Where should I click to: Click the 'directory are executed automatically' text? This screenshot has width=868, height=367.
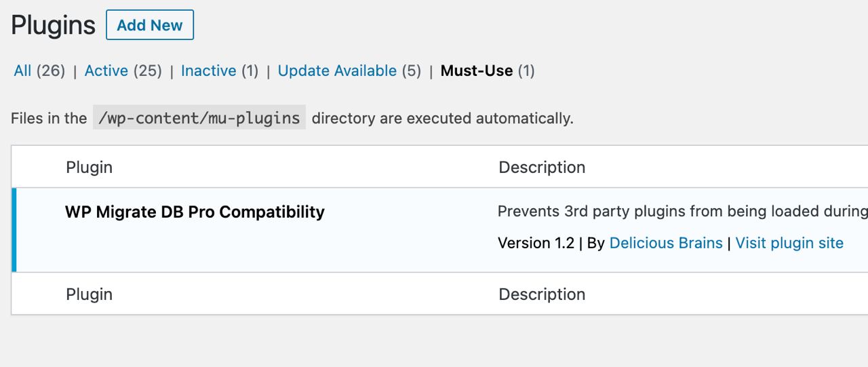[x=442, y=118]
